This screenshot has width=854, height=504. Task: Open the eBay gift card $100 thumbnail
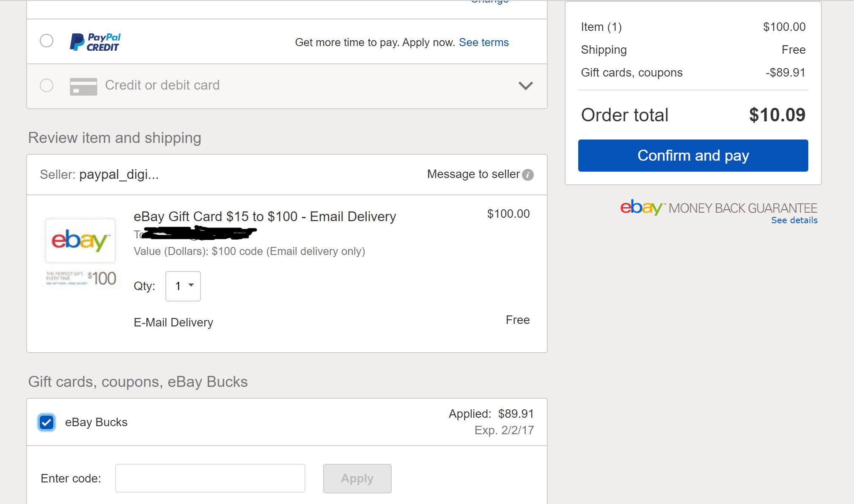[x=81, y=252]
